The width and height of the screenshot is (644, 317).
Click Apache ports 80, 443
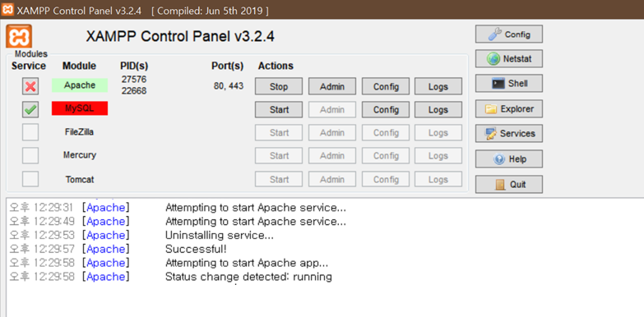coord(229,86)
